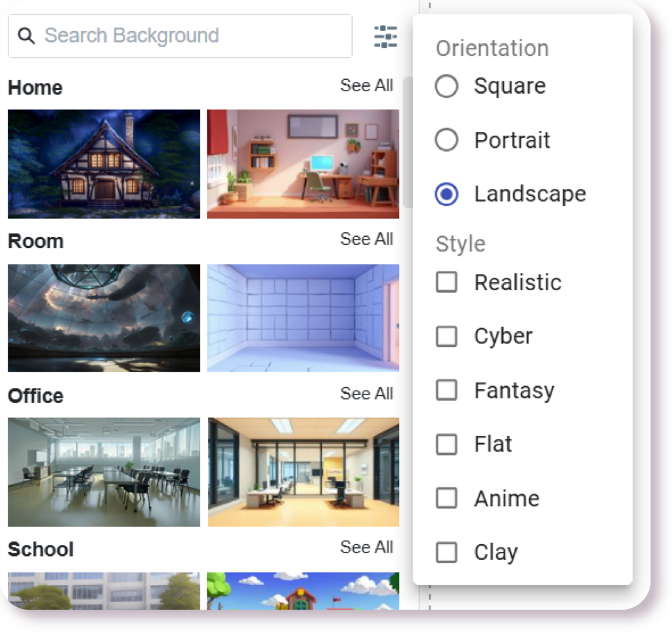
Task: Check the Cyber style filter
Action: tap(447, 336)
